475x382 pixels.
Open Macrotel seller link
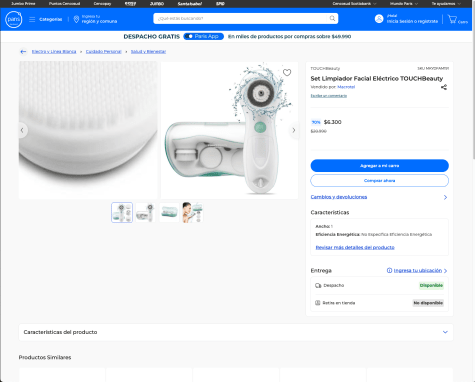click(346, 87)
